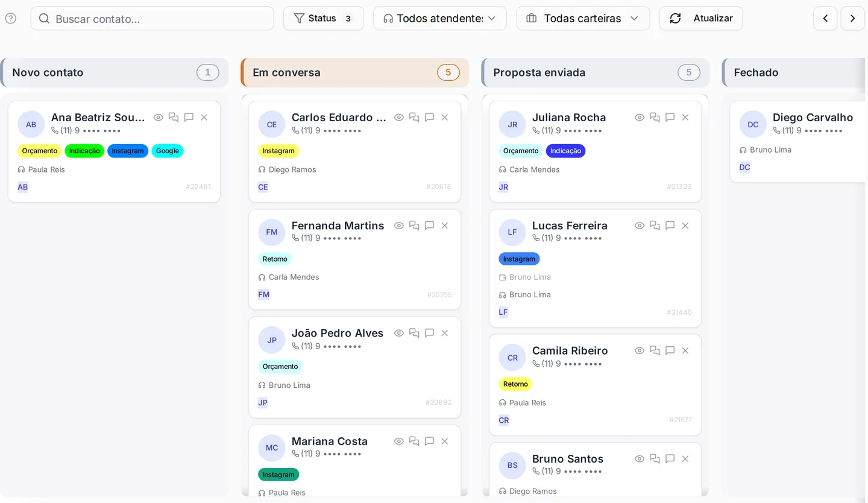Select the Fechado column header
The width and height of the screenshot is (868, 503).
click(x=794, y=72)
